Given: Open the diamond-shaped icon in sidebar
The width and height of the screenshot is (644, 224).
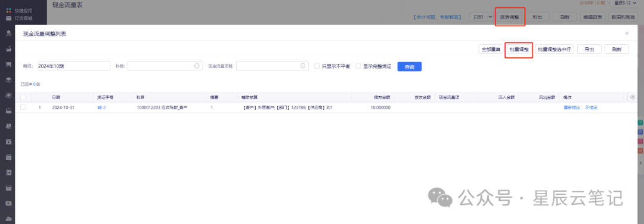Looking at the screenshot, I should pos(8,95).
